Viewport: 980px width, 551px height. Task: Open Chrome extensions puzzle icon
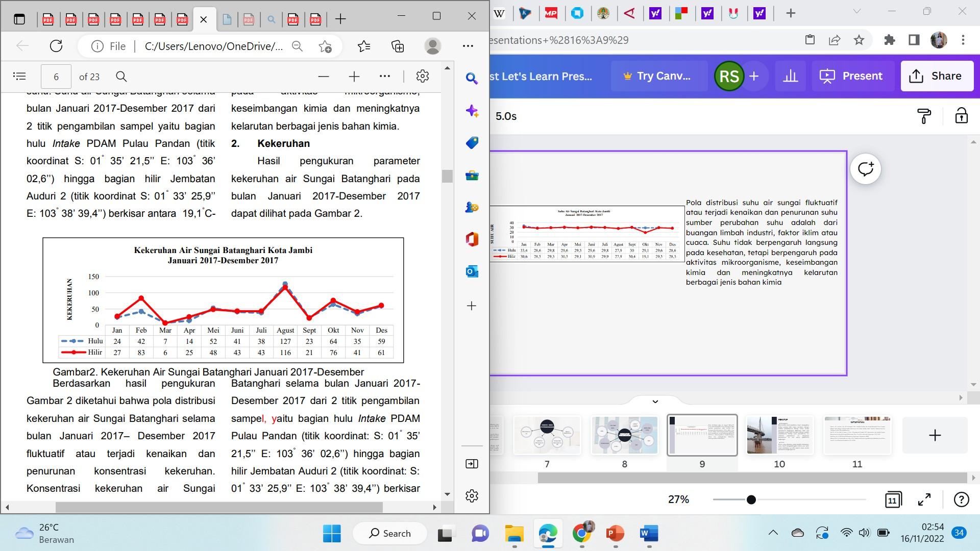pyautogui.click(x=890, y=40)
